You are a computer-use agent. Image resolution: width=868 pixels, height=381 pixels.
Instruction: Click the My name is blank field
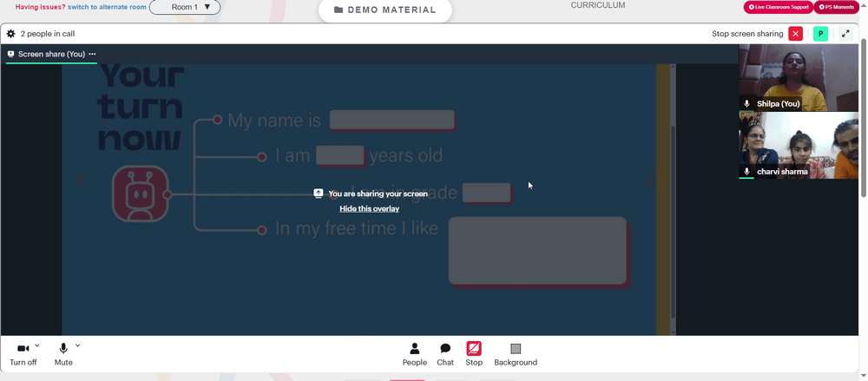pos(392,120)
